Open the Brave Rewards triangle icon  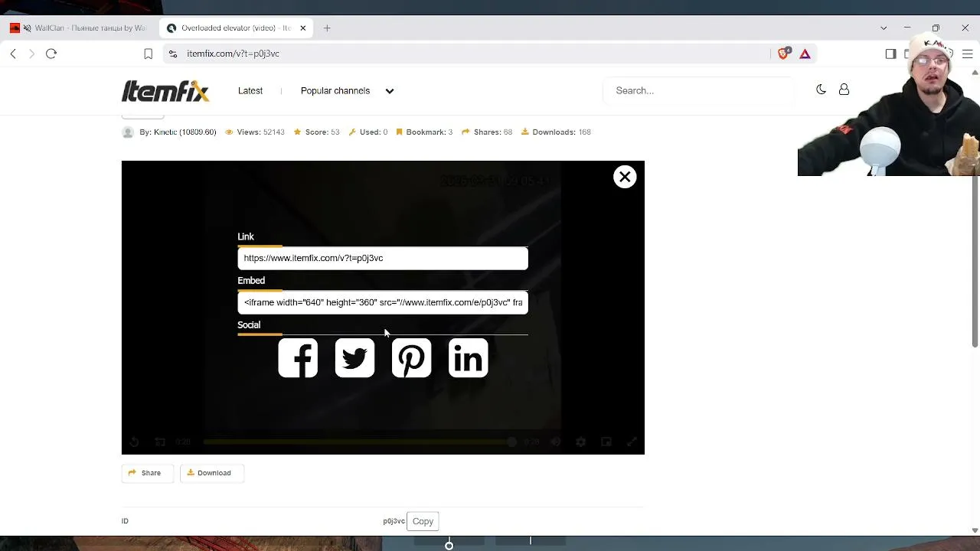click(805, 54)
